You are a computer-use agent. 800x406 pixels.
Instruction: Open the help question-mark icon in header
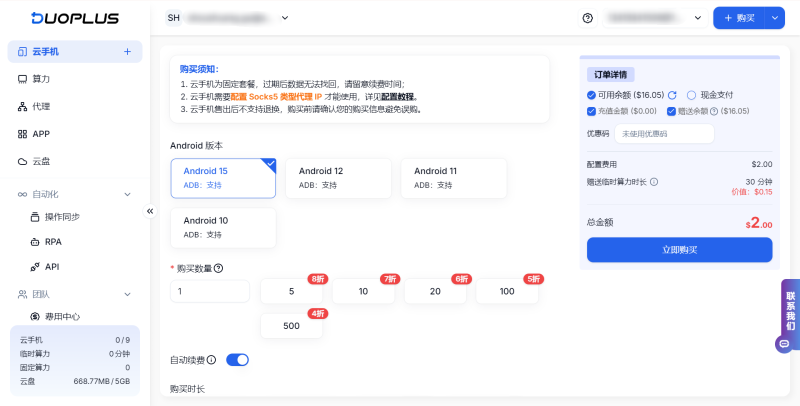pyautogui.click(x=588, y=18)
